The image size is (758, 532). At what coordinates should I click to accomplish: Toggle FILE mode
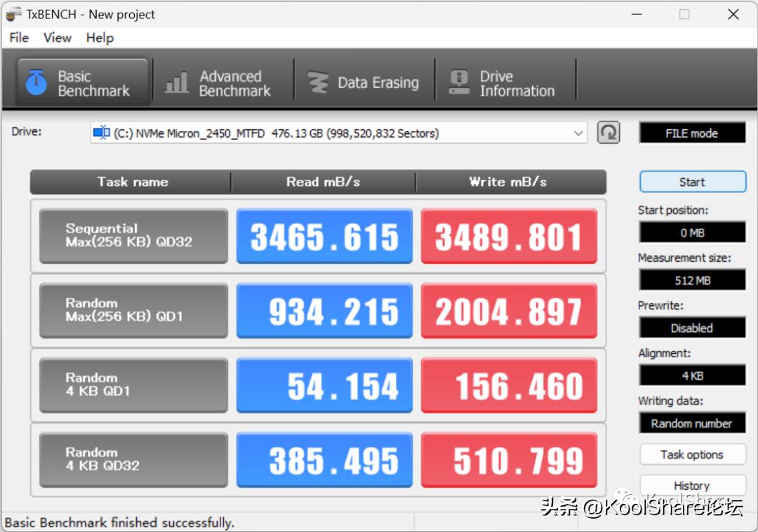692,133
